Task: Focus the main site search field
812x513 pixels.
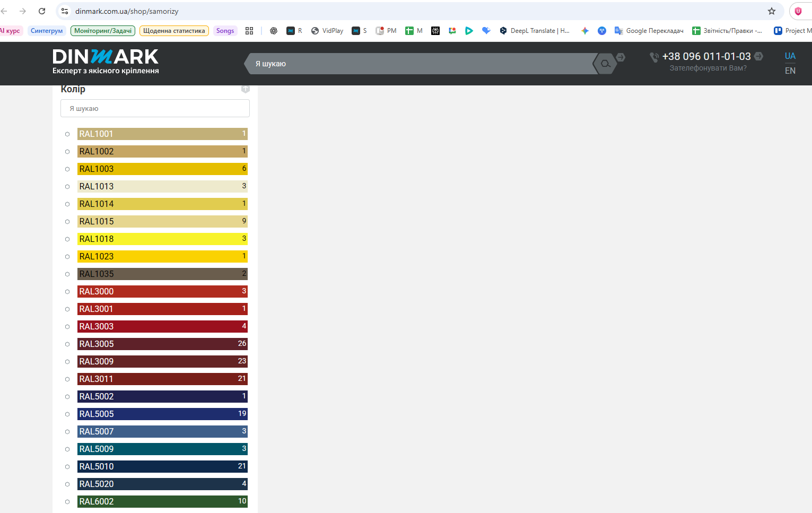Action: (x=422, y=64)
